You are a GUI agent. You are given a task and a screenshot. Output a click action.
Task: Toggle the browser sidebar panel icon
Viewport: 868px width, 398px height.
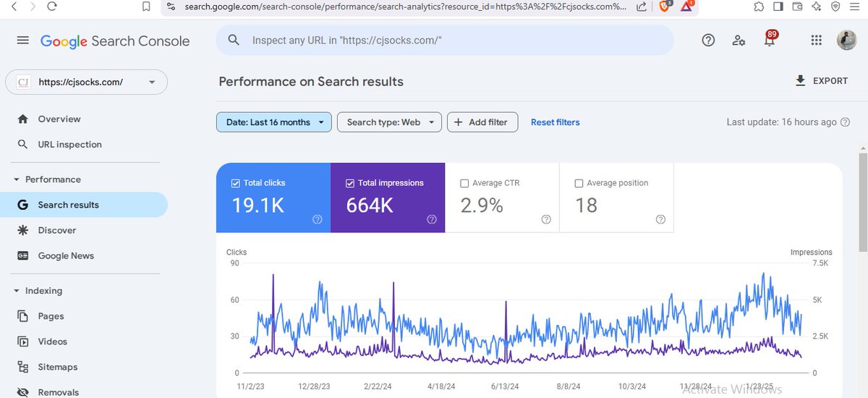[x=778, y=7]
